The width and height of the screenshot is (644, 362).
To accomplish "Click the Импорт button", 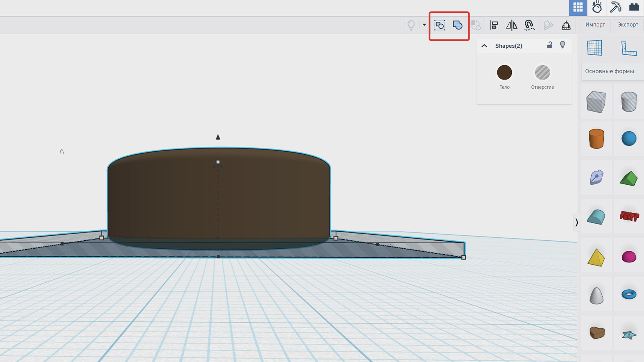I will [595, 25].
